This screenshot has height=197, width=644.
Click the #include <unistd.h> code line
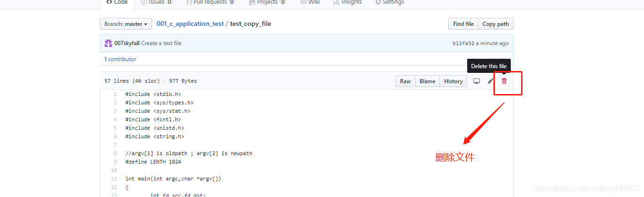tap(155, 128)
